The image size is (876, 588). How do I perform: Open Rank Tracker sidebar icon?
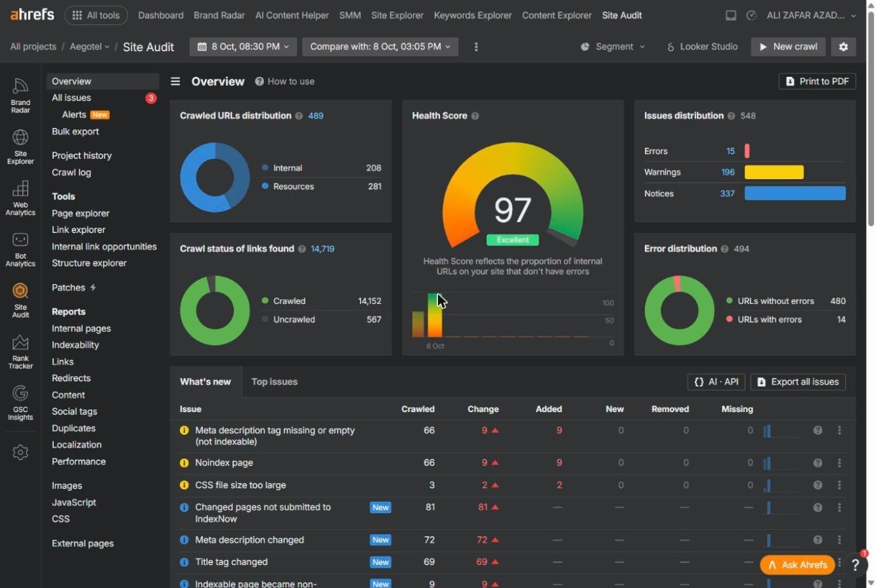point(20,352)
